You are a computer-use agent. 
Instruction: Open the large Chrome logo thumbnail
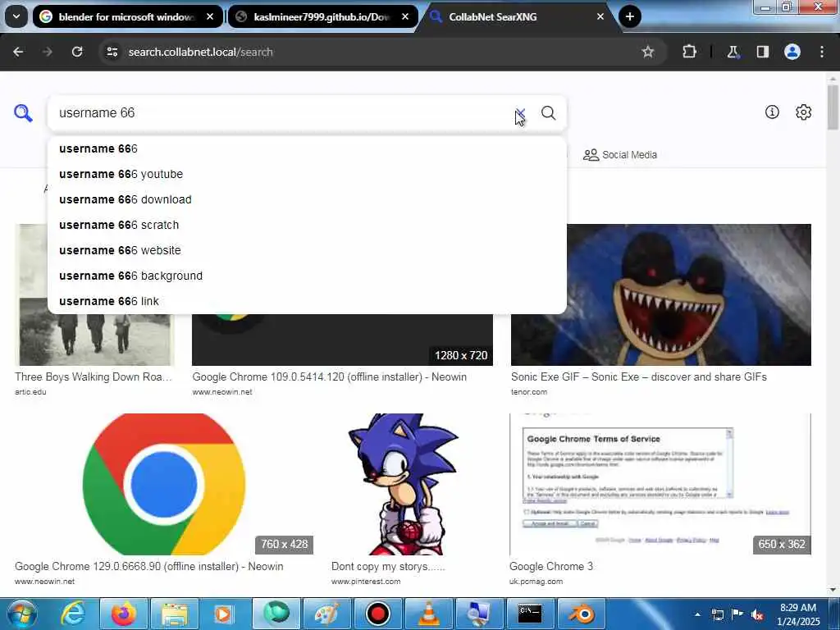pos(164,484)
